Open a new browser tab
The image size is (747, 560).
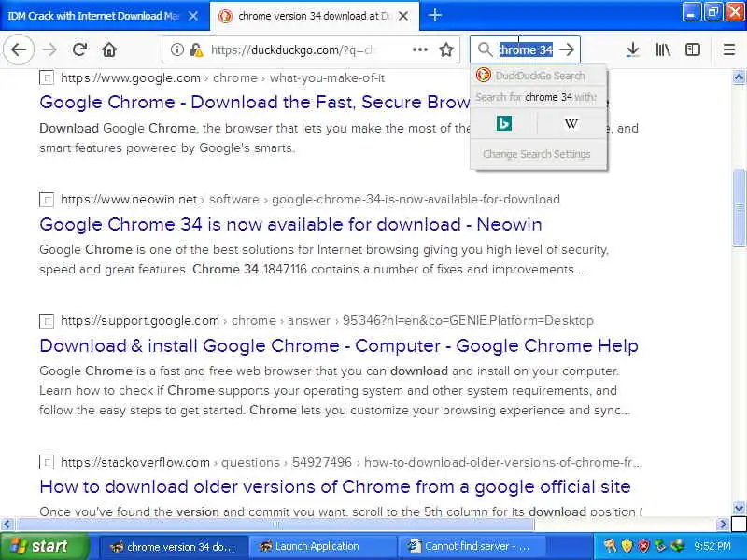click(x=434, y=15)
